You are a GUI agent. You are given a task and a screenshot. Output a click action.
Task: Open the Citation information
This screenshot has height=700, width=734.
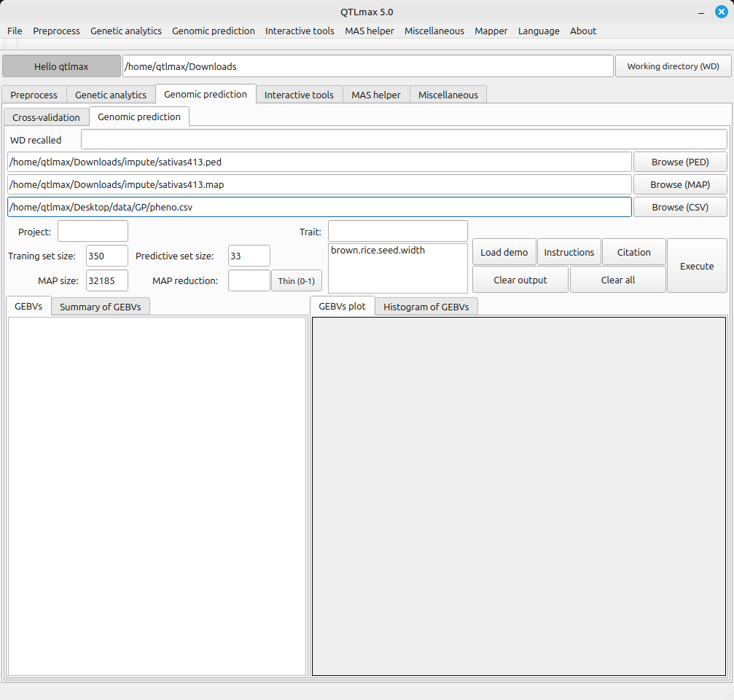click(633, 252)
